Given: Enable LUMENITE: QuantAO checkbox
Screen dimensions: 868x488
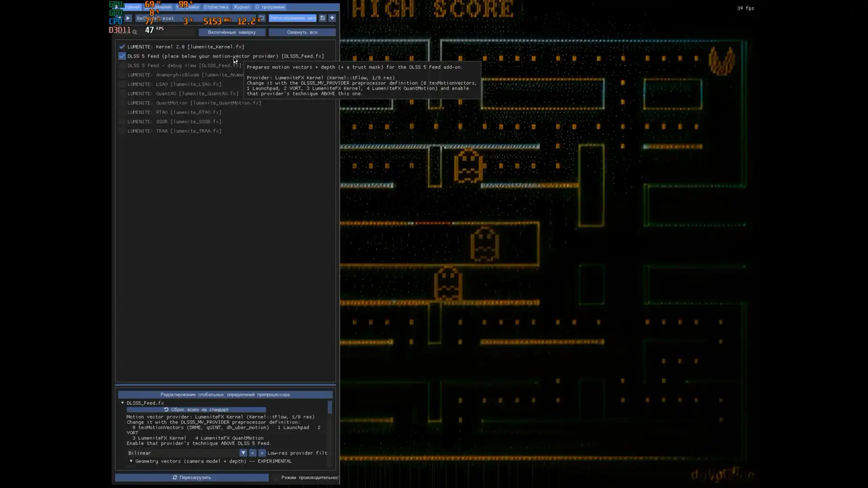Looking at the screenshot, I should pyautogui.click(x=122, y=94).
